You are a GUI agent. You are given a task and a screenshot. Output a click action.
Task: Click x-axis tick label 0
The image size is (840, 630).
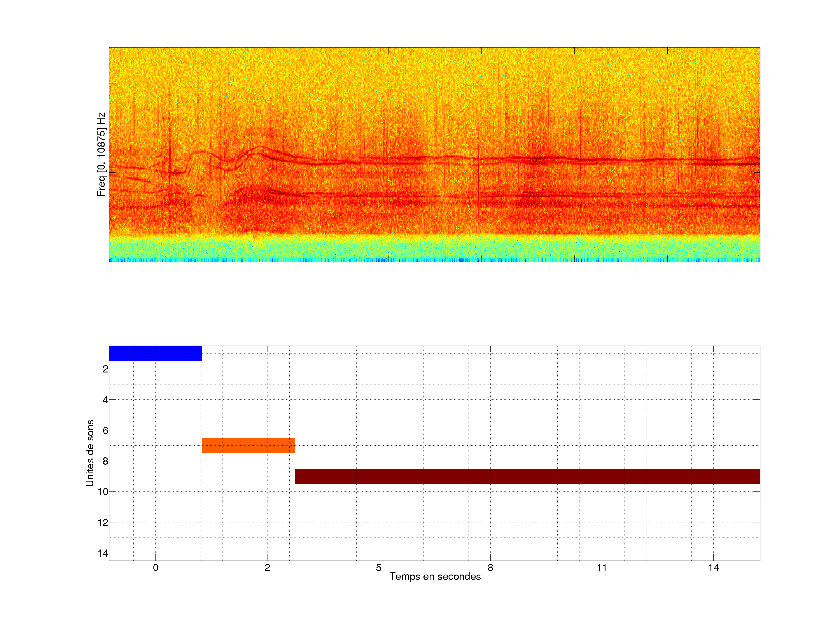point(156,568)
